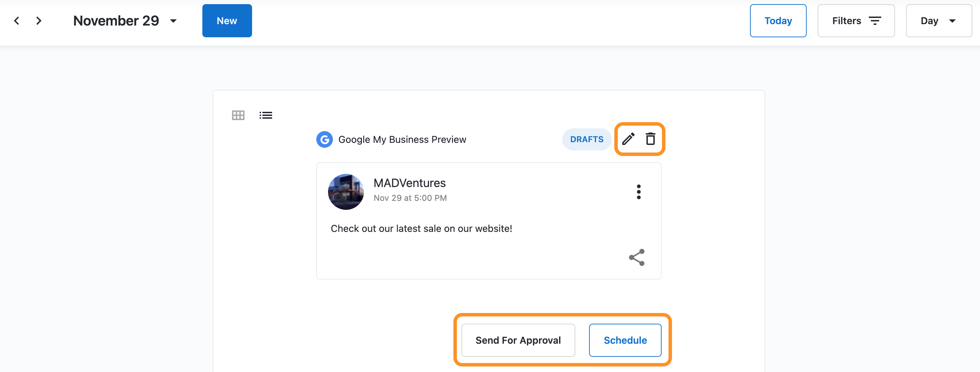This screenshot has height=372, width=980.
Task: Click Send For Approval
Action: coord(518,340)
